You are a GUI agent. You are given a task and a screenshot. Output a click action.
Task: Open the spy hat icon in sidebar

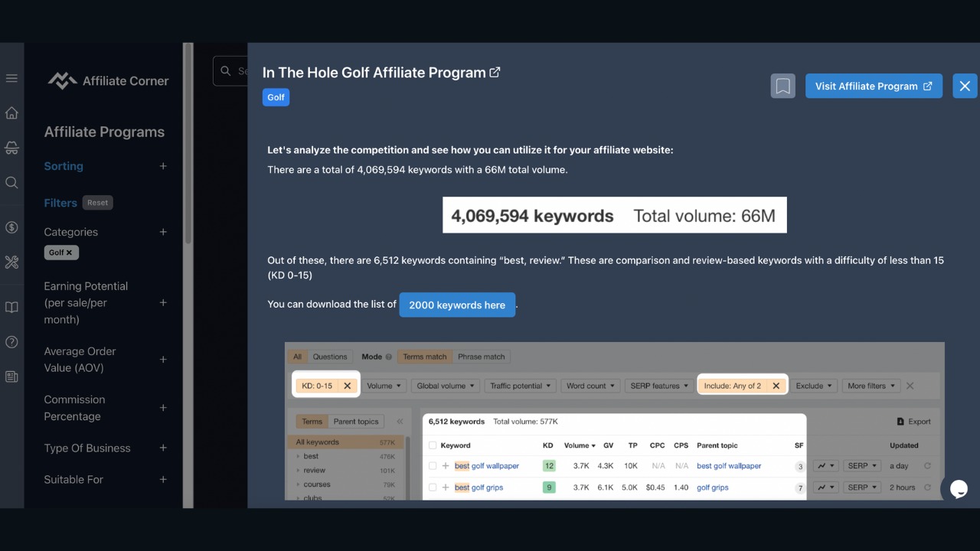click(x=11, y=147)
